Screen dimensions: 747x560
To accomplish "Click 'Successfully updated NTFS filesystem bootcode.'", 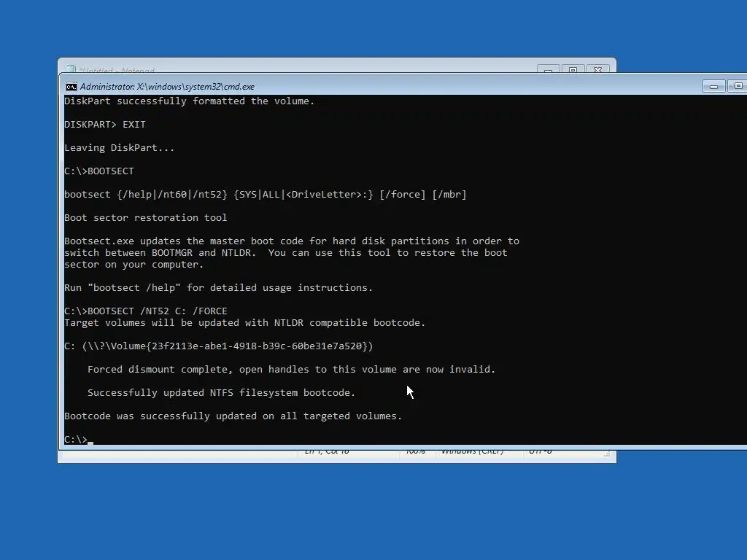I will point(222,393).
